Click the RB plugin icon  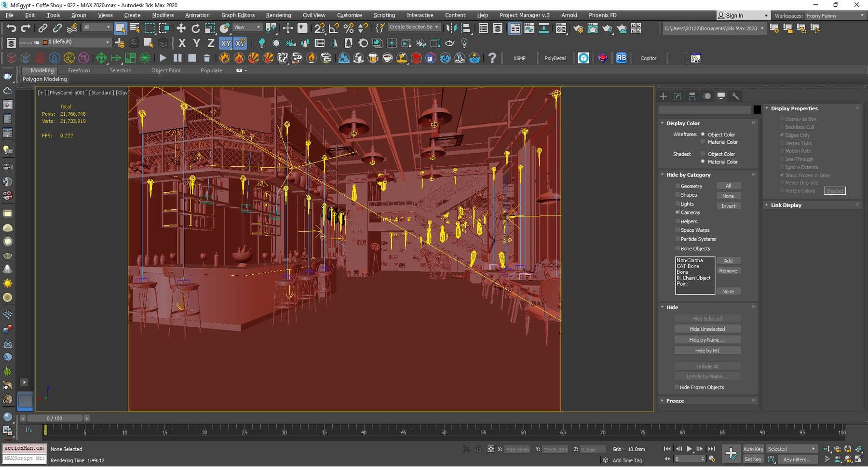click(x=621, y=58)
